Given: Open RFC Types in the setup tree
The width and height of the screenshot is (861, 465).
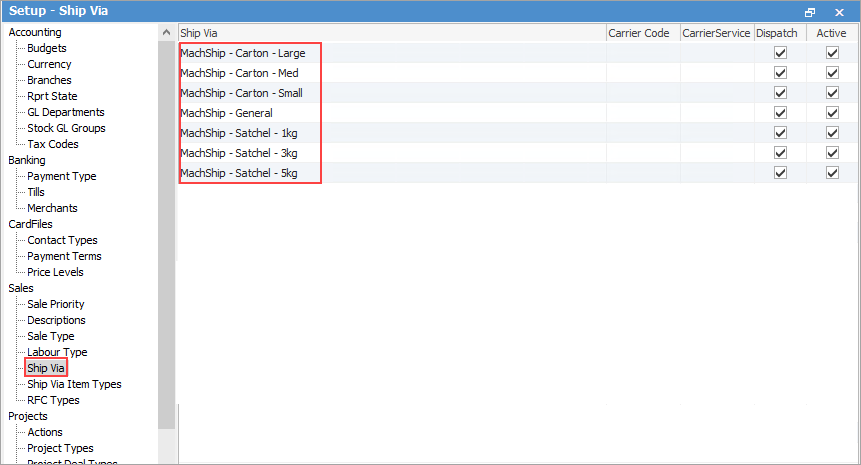Looking at the screenshot, I should click(53, 400).
